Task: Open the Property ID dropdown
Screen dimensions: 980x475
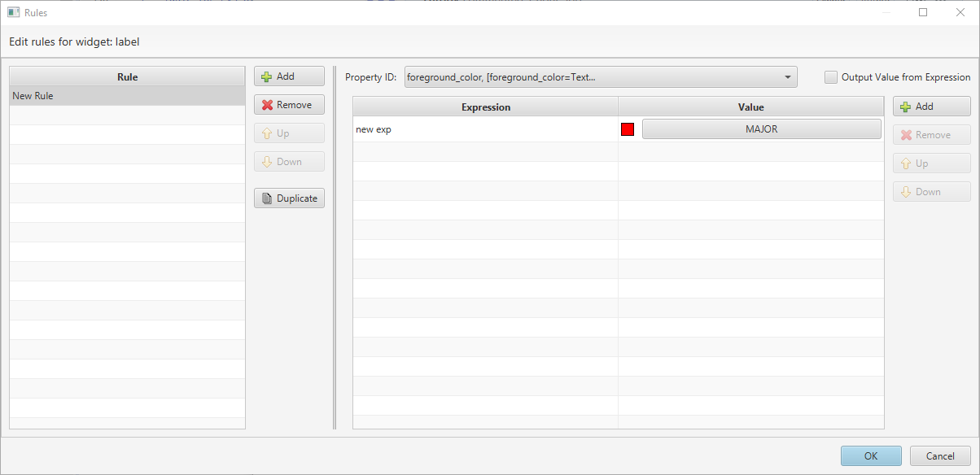Action: click(787, 76)
